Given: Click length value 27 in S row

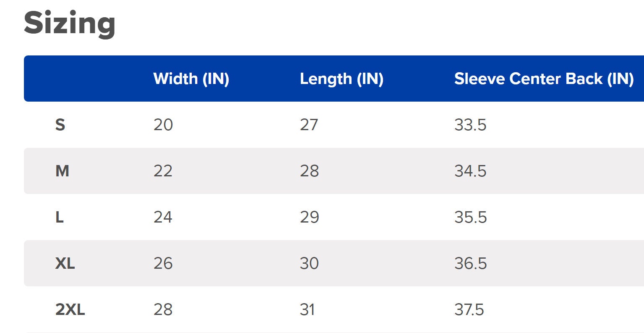Looking at the screenshot, I should pyautogui.click(x=309, y=125).
